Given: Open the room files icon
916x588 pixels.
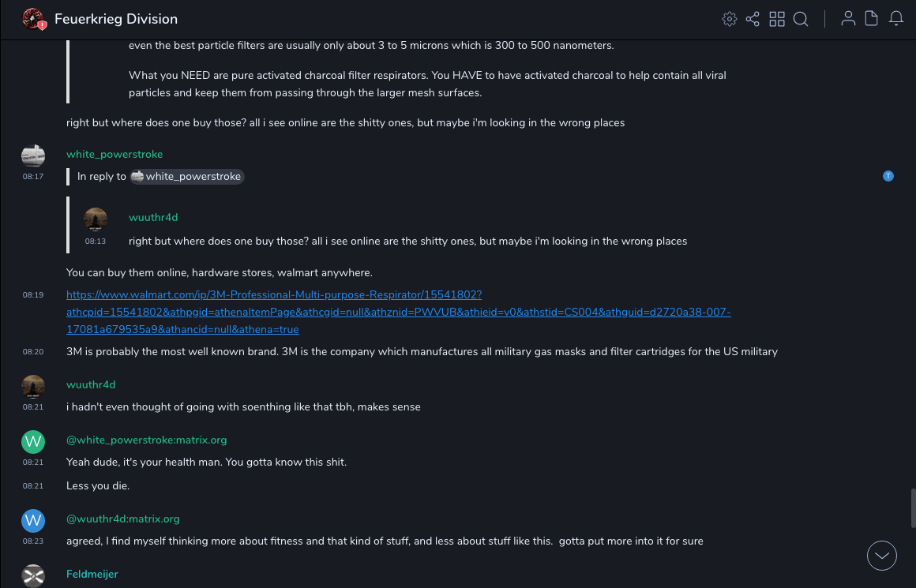Looking at the screenshot, I should coord(872,19).
